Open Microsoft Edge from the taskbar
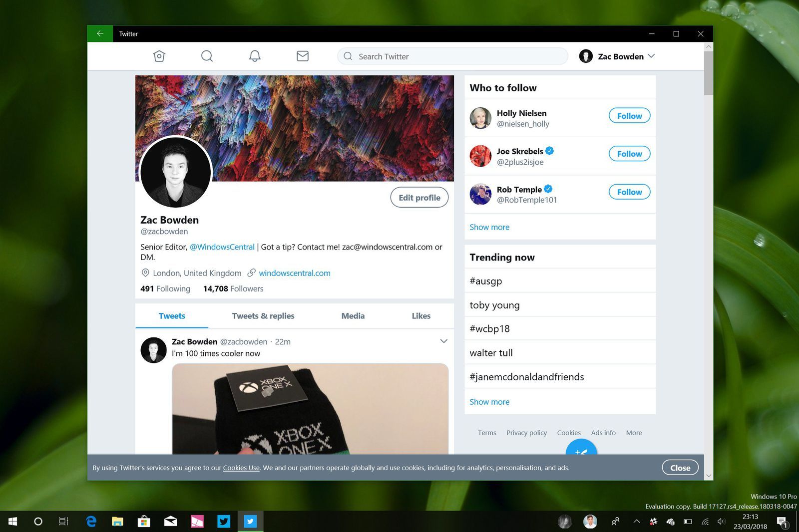Screen dimensions: 799x532 [91, 522]
